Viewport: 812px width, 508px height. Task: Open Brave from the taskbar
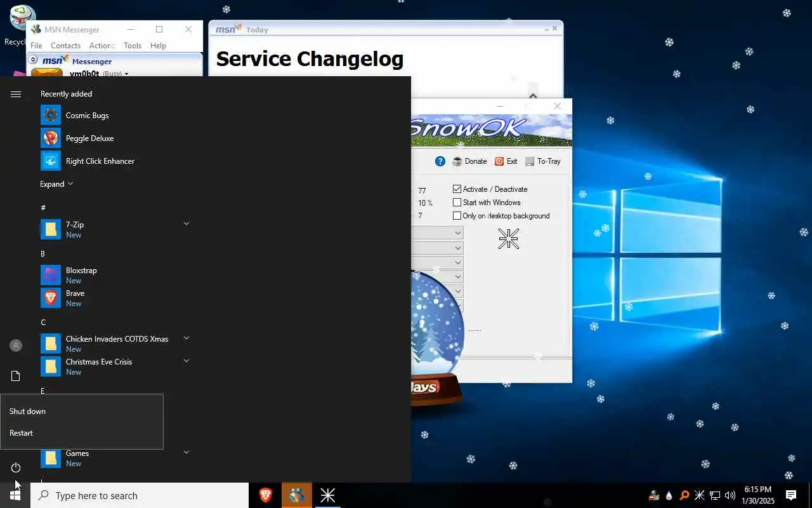coord(266,495)
